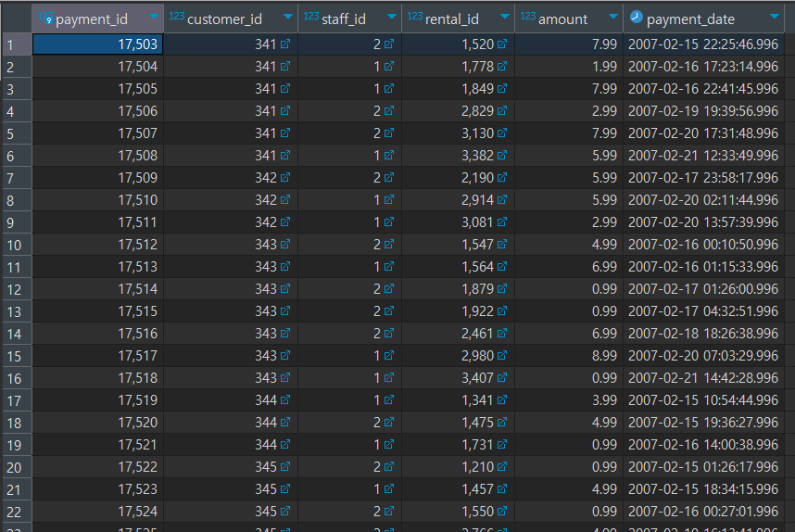Open rental_id column filter dropdown
The height and width of the screenshot is (532, 795).
504,17
